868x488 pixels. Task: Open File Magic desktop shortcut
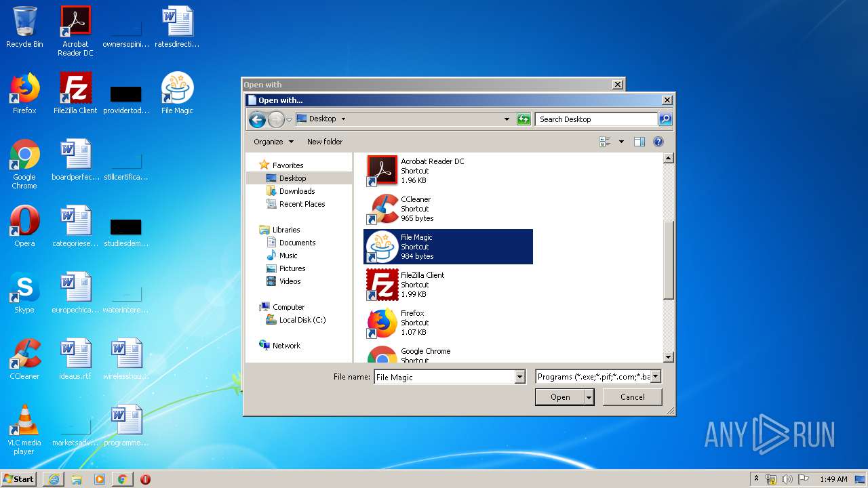[177, 94]
